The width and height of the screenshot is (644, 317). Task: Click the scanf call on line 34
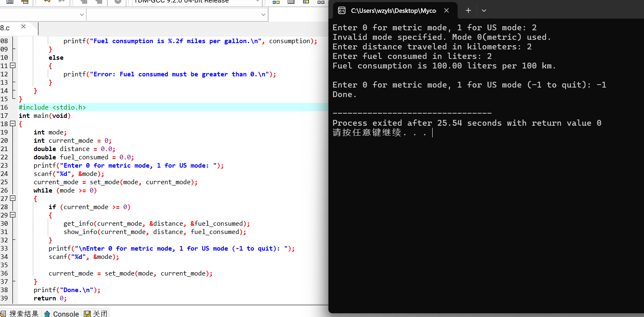(x=84, y=256)
